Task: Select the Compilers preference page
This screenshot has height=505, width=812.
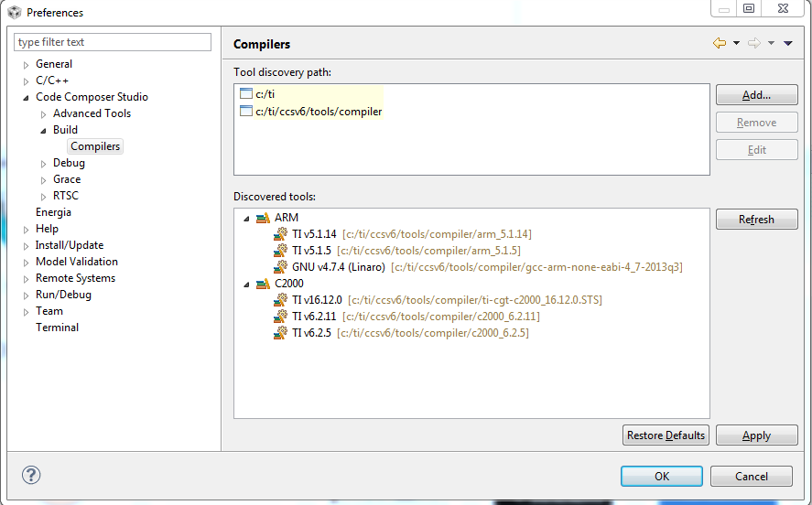Action: point(95,146)
